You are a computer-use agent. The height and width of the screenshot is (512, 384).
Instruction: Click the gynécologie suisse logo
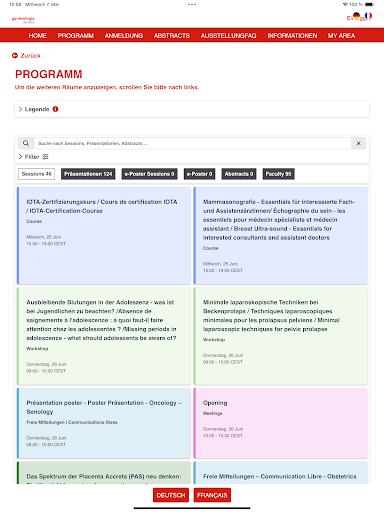(x=23, y=20)
